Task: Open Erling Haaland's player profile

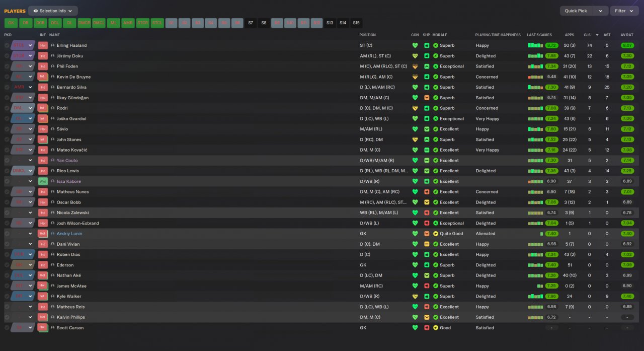Action: (71, 45)
